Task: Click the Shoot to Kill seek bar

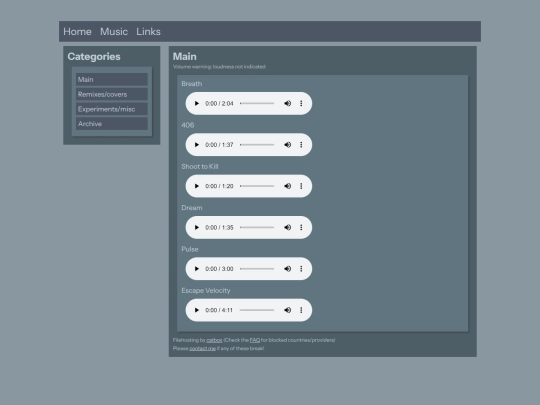Action: click(x=257, y=186)
